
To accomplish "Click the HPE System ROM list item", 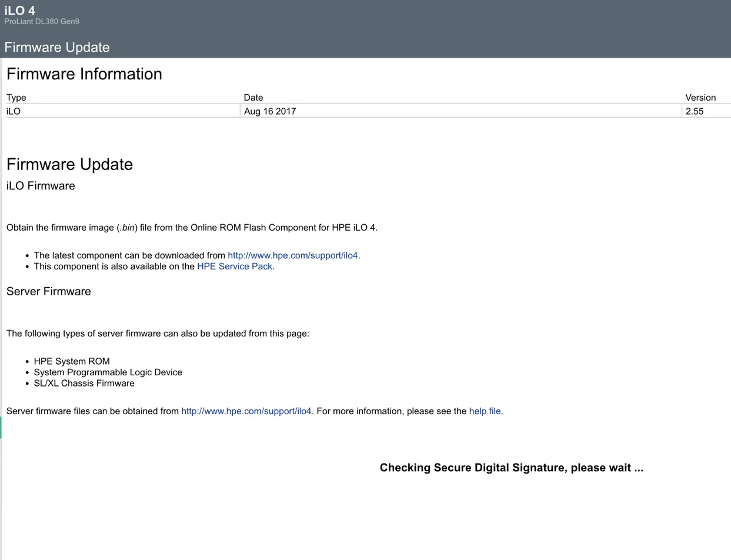I will pos(72,361).
